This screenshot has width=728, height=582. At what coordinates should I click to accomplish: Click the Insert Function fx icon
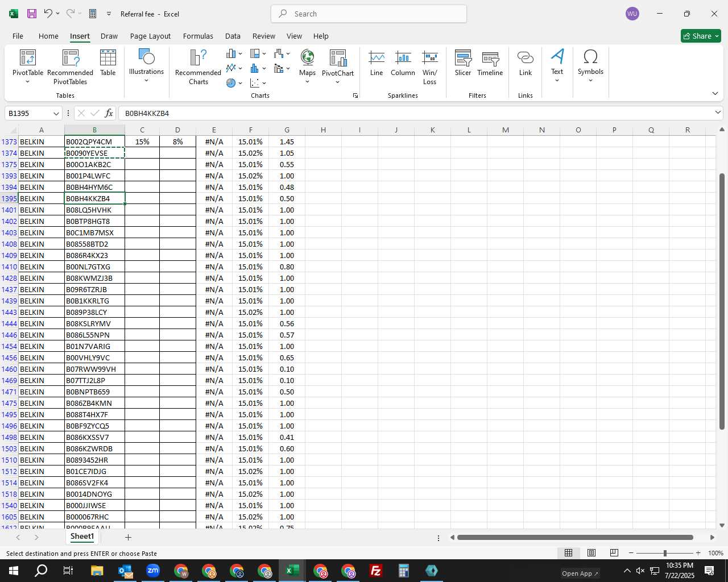tap(109, 113)
